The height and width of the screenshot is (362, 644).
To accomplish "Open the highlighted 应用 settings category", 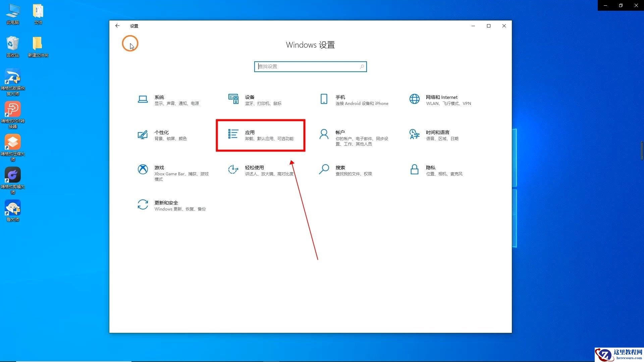I will [x=261, y=135].
